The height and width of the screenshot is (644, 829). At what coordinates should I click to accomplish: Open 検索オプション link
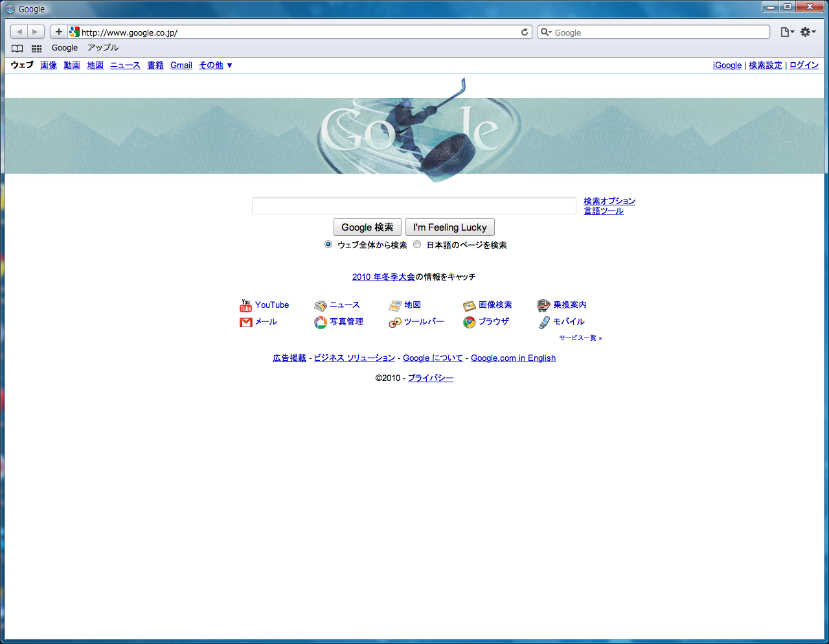609,201
